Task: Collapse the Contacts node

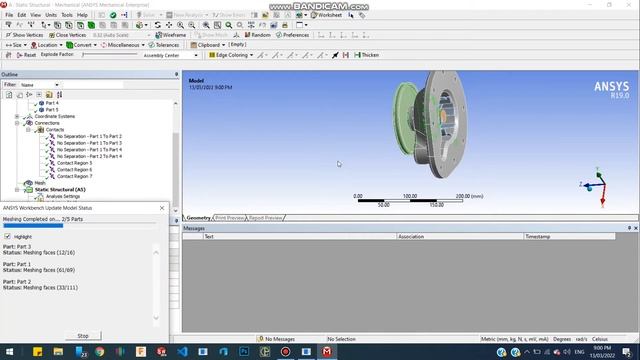Action: pyautogui.click(x=28, y=129)
